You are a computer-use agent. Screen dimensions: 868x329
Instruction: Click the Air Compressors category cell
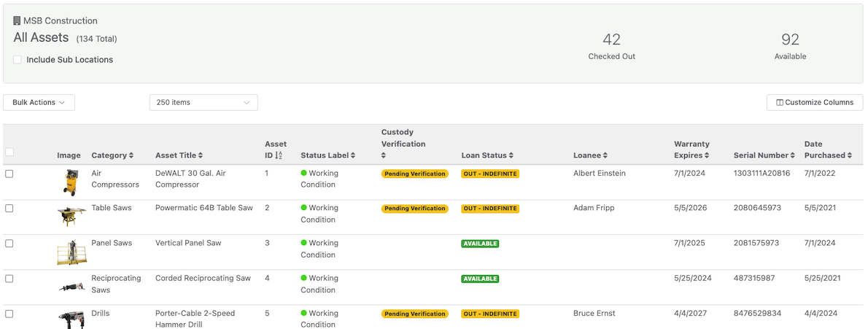[x=115, y=179]
